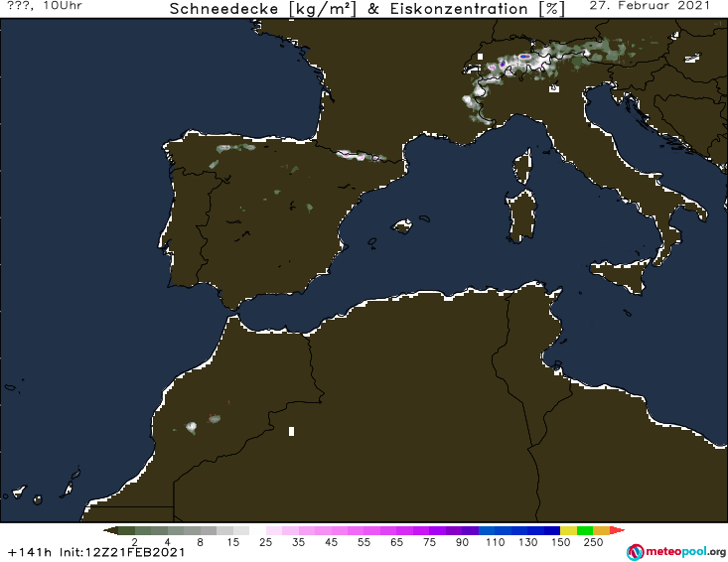Viewport: 728px width, 562px height.
Task: Click the '???, 10Uhr' time label
Action: [x=45, y=6]
